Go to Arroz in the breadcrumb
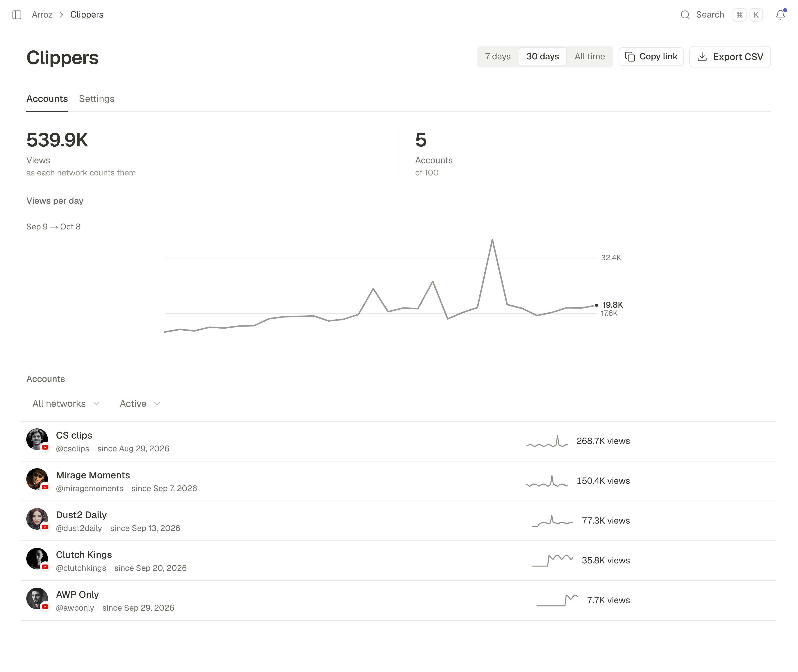Viewport: 798px width, 672px height. (x=42, y=15)
